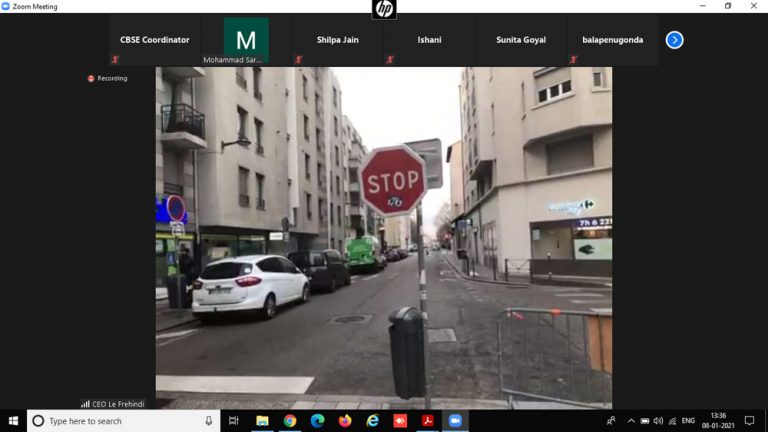Select CBSE Coordinator participant tile

click(x=155, y=40)
